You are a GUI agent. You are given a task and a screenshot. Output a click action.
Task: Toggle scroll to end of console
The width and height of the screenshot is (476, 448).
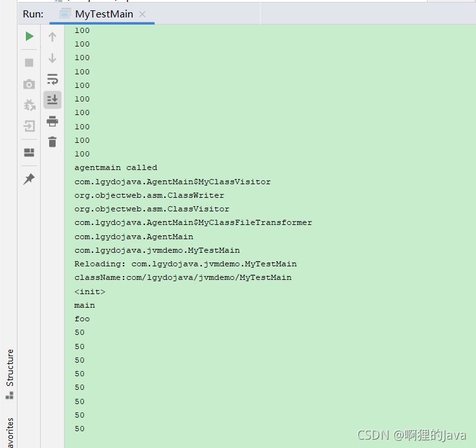pyautogui.click(x=52, y=100)
